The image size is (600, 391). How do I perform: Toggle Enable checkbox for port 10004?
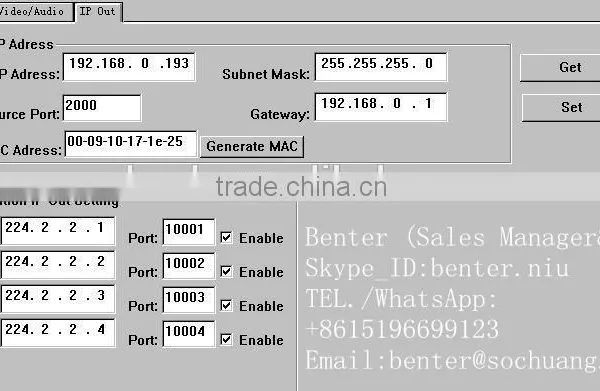[x=226, y=339]
